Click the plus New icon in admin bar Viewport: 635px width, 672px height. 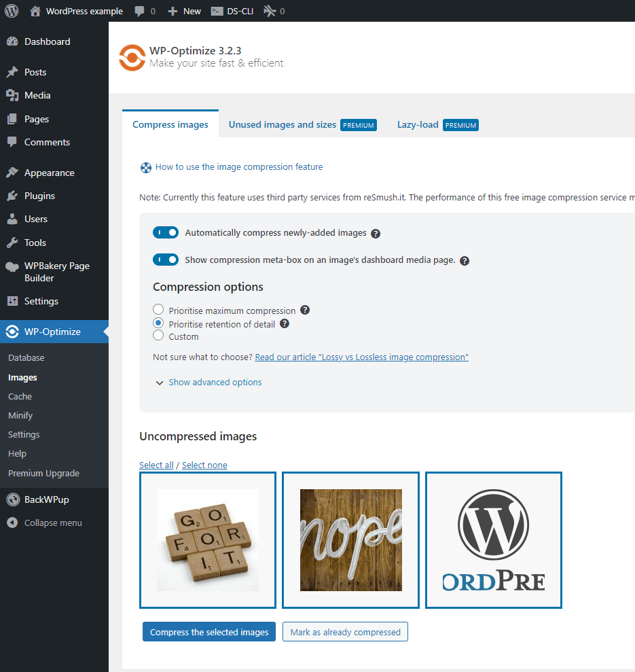173,11
